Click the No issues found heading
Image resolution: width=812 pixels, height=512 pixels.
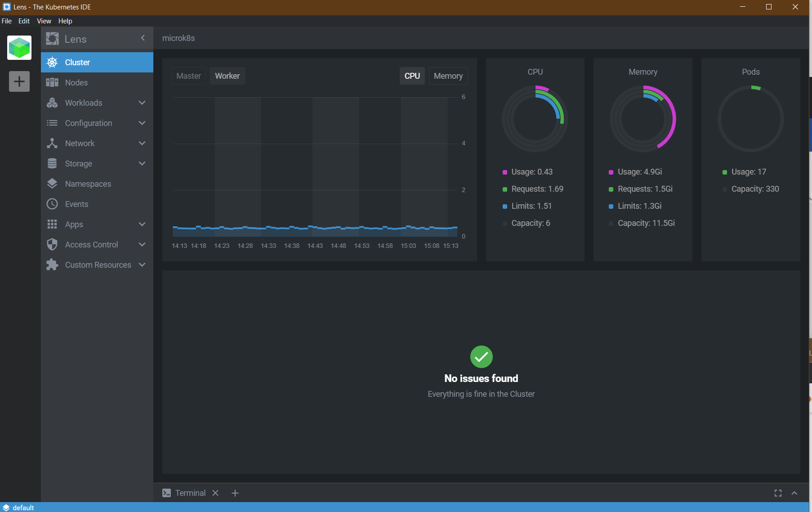[x=481, y=378]
